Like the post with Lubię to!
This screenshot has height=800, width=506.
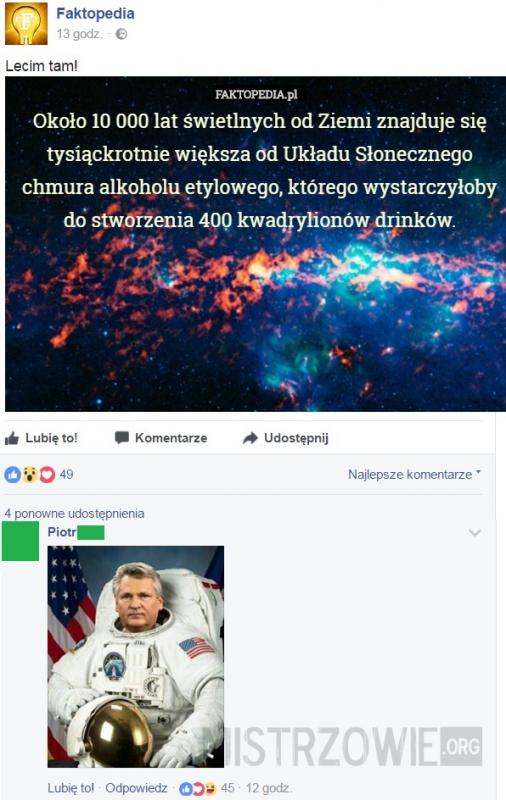(x=41, y=438)
